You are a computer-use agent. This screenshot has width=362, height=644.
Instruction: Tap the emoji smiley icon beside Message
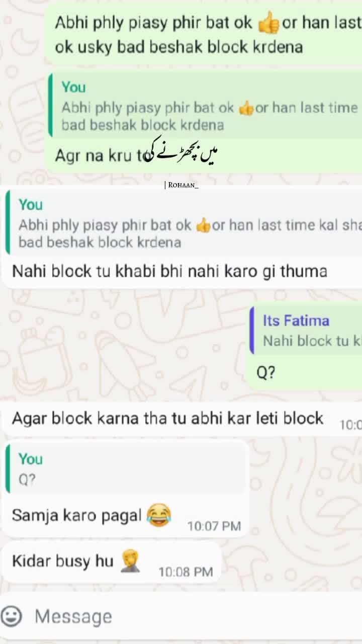coord(11,616)
